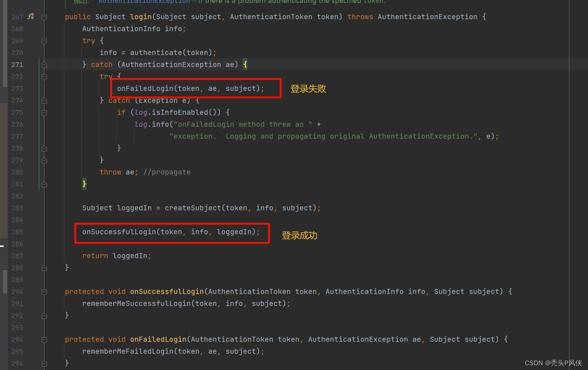Click return loggedIn on line 287
588x370 pixels.
point(117,256)
